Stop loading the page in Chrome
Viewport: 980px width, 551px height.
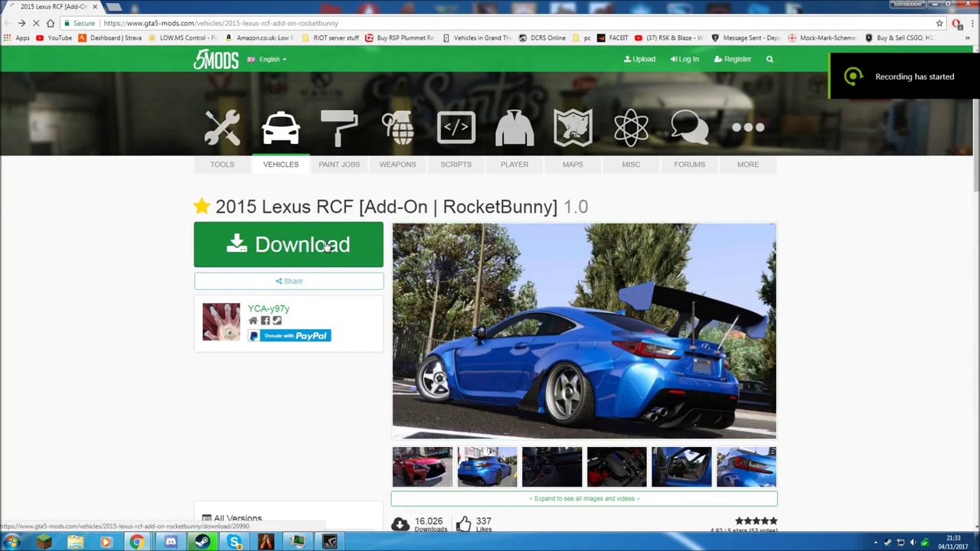point(36,23)
